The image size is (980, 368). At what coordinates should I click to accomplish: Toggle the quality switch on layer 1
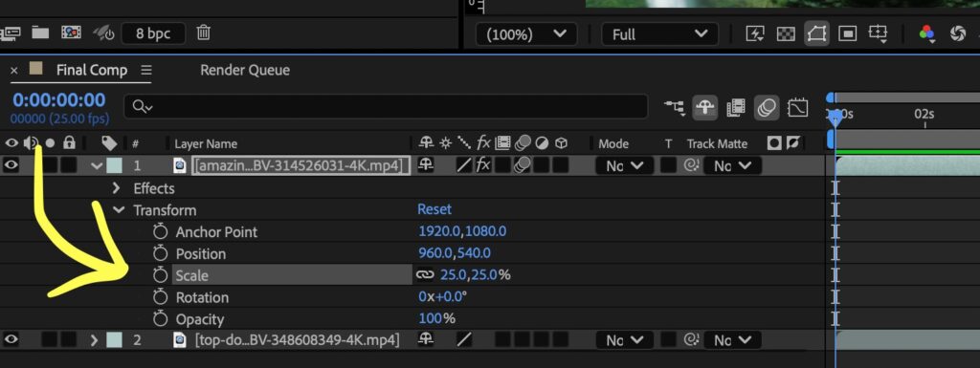[x=464, y=165]
